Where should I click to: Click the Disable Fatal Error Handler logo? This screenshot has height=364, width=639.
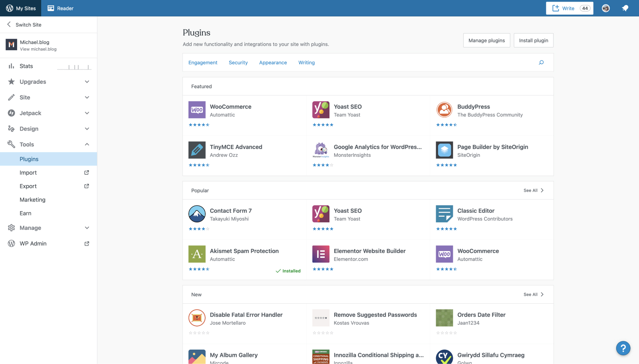[x=197, y=318]
